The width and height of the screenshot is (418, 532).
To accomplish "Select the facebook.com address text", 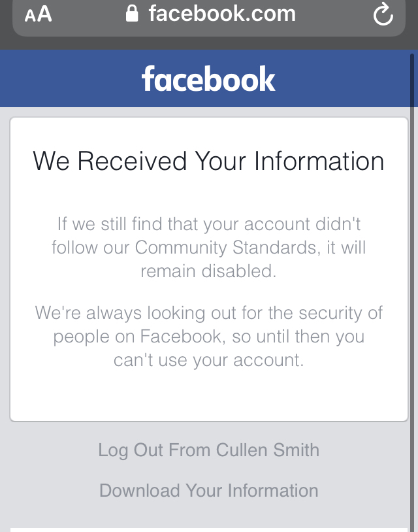I will click(x=223, y=14).
